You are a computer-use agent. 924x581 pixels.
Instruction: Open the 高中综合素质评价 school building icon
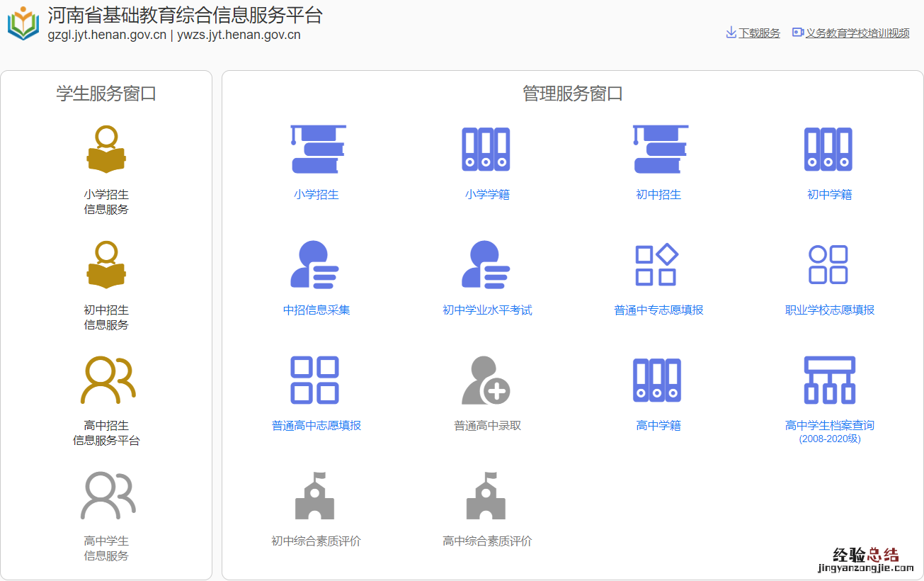pyautogui.click(x=486, y=496)
